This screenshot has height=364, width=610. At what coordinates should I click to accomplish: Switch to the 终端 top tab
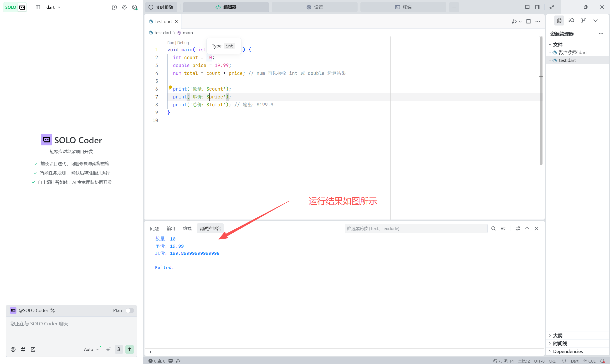tap(403, 7)
